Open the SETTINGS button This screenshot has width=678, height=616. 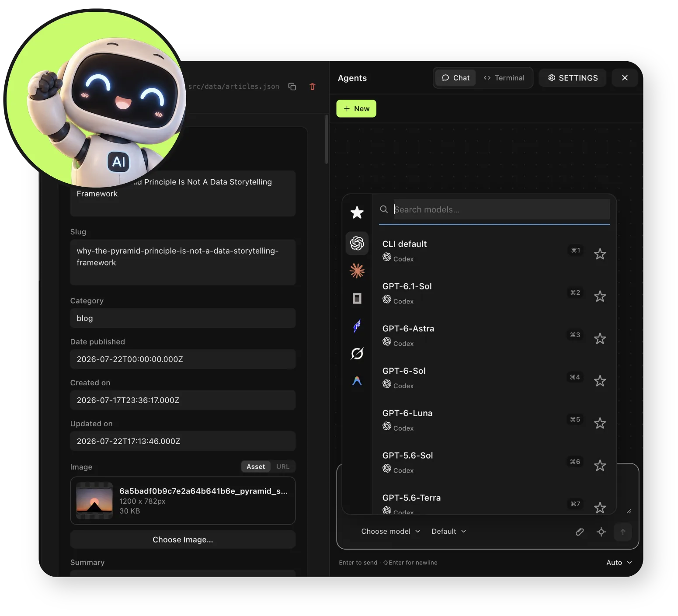[x=573, y=78]
